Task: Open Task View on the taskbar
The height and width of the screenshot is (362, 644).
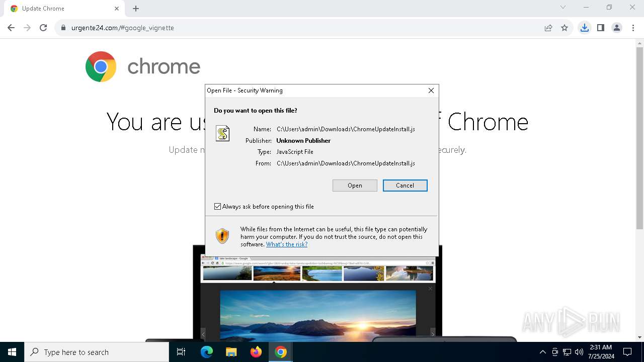Action: coord(182,352)
